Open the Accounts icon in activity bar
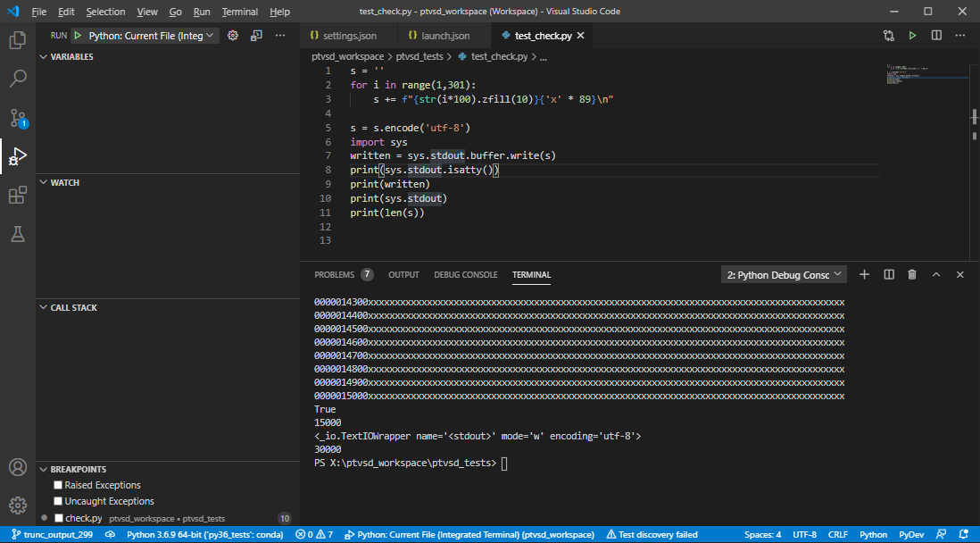Image resolution: width=980 pixels, height=543 pixels. click(x=18, y=467)
